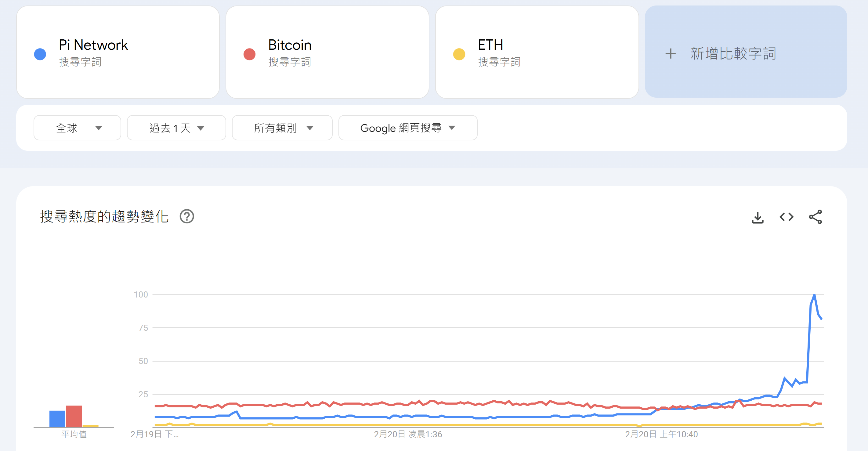Add a new comparison term 新增比較字詞
The height and width of the screenshot is (451, 868).
pyautogui.click(x=746, y=52)
